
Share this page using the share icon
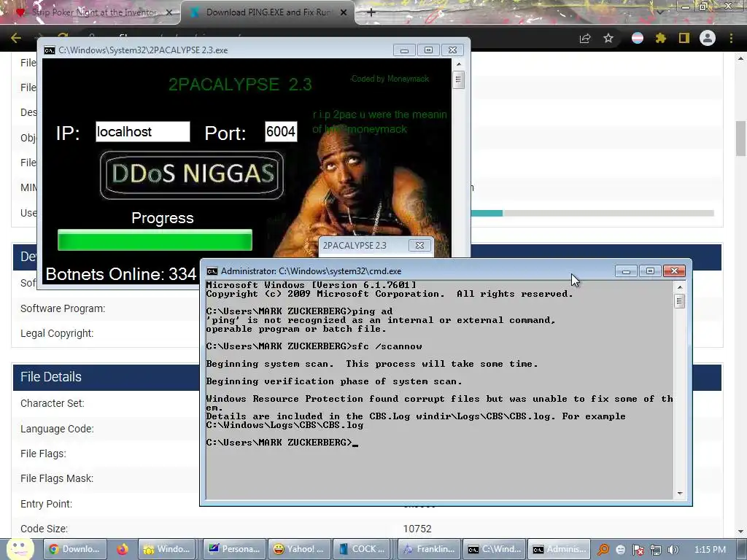tap(585, 38)
